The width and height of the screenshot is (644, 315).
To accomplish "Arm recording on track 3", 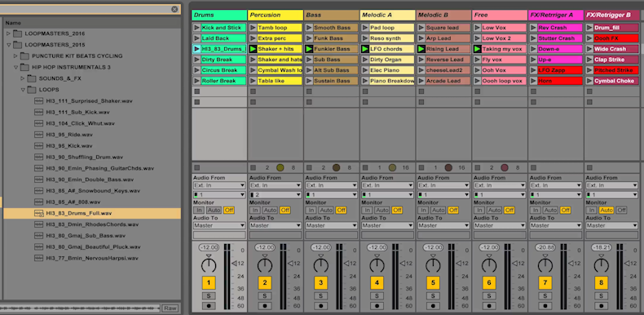I will 320,306.
